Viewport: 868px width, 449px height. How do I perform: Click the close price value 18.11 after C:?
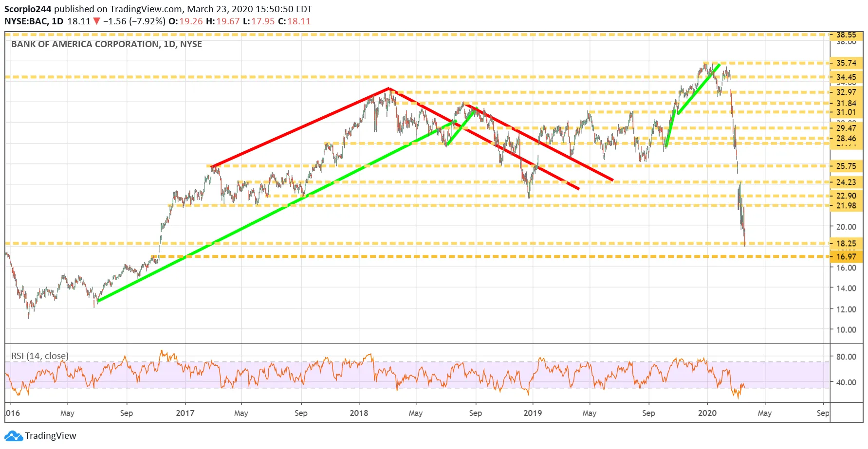[x=299, y=21]
